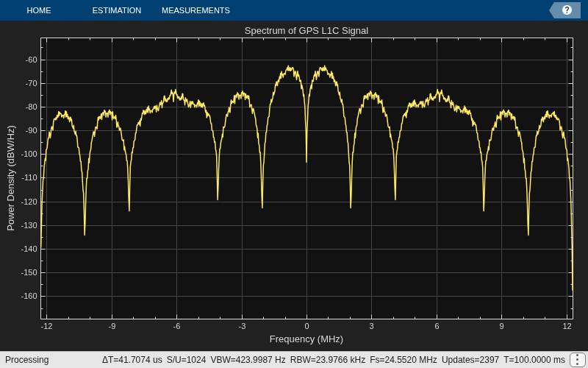Viewport: 588px width, 368px height.
Task: Click the -12 tick label on the frequency axis
Action: pyautogui.click(x=46, y=326)
